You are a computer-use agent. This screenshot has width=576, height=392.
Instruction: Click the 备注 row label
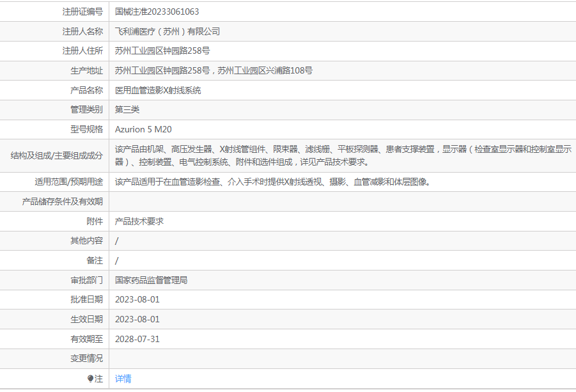95,260
